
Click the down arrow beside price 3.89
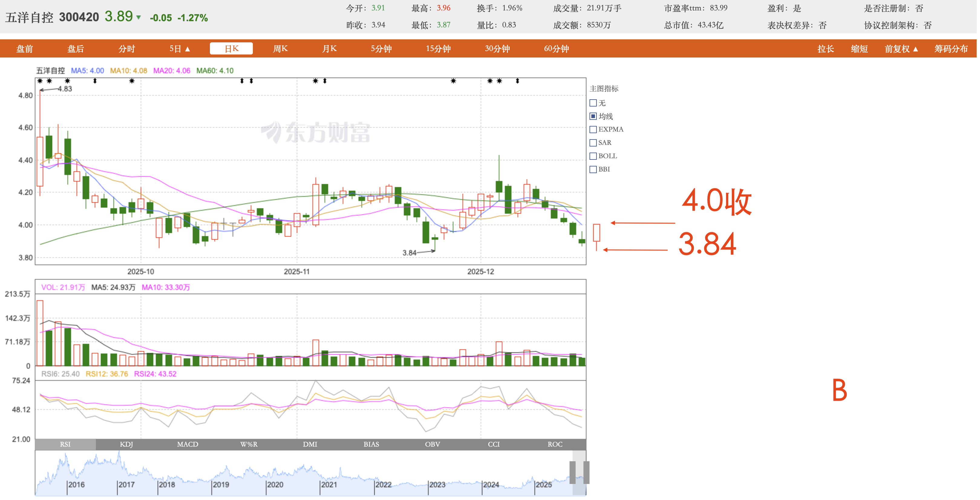(x=139, y=18)
